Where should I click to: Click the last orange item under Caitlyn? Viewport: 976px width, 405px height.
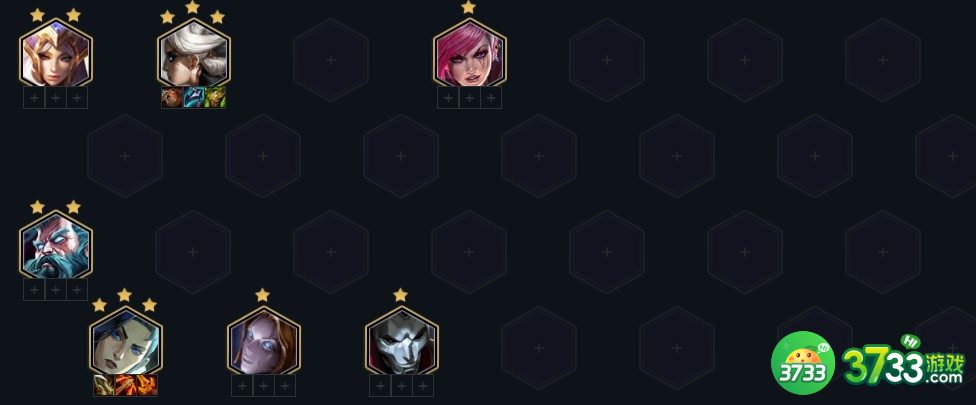pyautogui.click(x=147, y=385)
